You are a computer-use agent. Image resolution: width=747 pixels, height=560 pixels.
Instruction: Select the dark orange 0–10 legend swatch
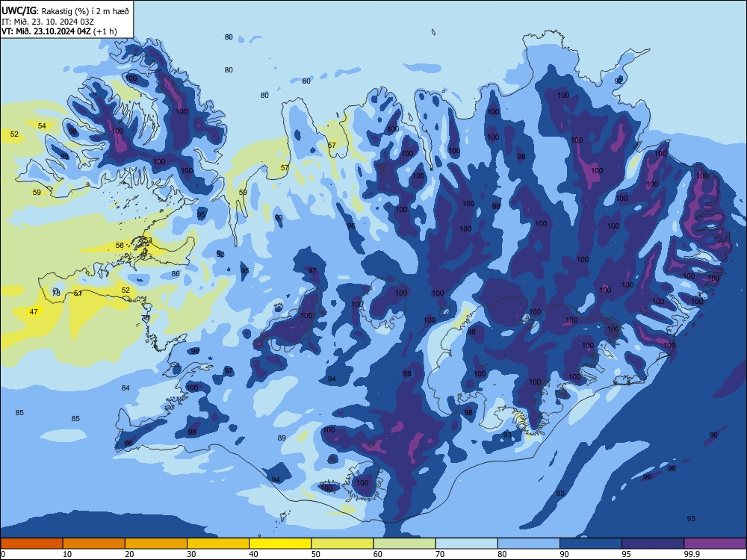click(x=31, y=544)
